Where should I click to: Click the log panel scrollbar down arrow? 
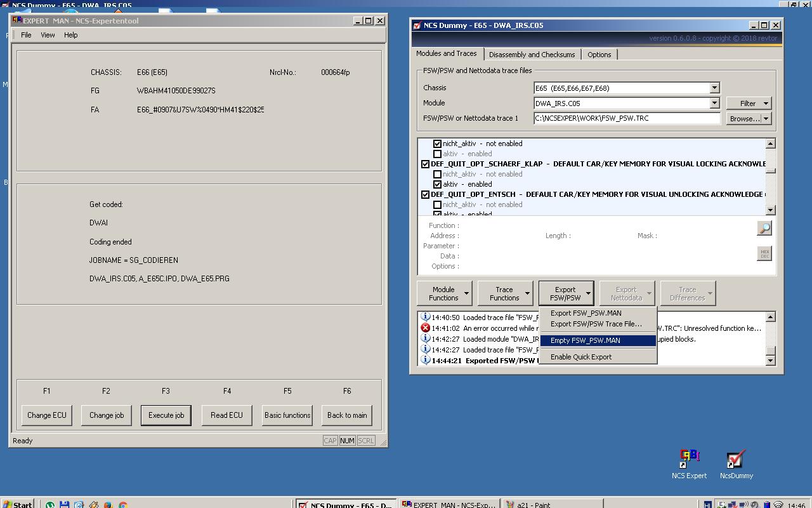click(771, 361)
